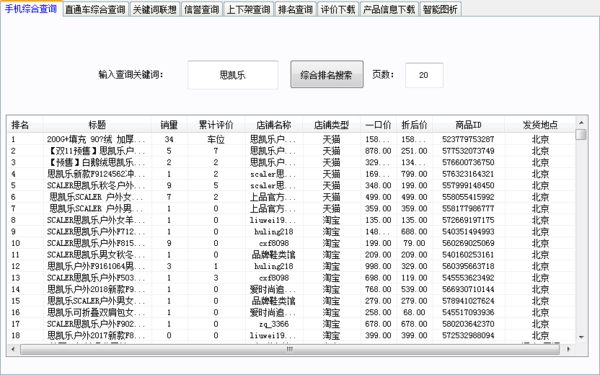The width and height of the screenshot is (600, 375).
Task: Open the 产品信息下载 tab
Action: [x=389, y=9]
